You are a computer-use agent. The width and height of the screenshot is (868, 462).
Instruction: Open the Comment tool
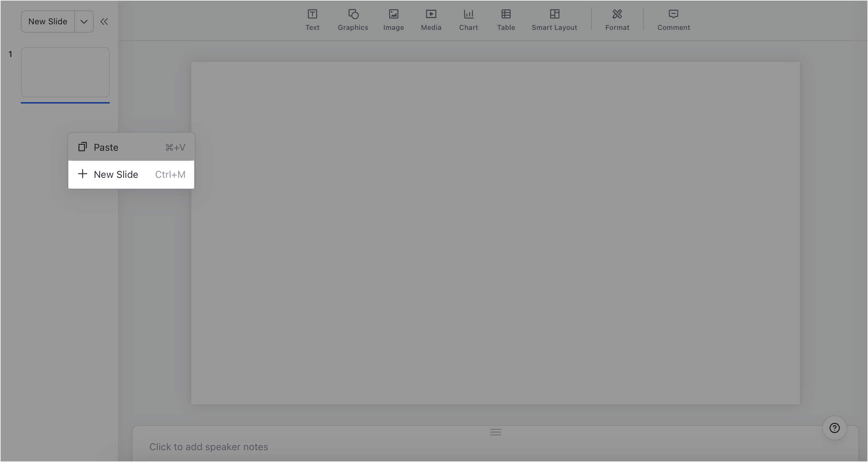pos(673,20)
